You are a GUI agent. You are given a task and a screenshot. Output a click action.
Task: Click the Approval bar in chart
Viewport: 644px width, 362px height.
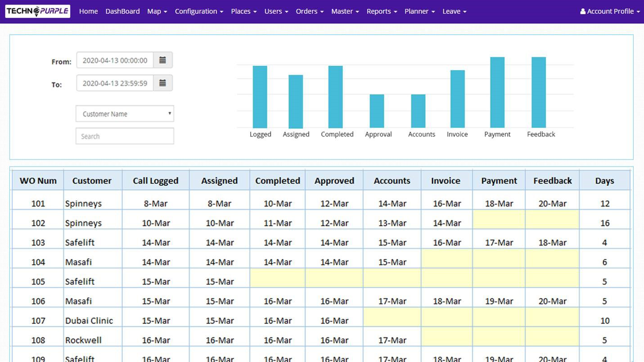click(x=377, y=111)
